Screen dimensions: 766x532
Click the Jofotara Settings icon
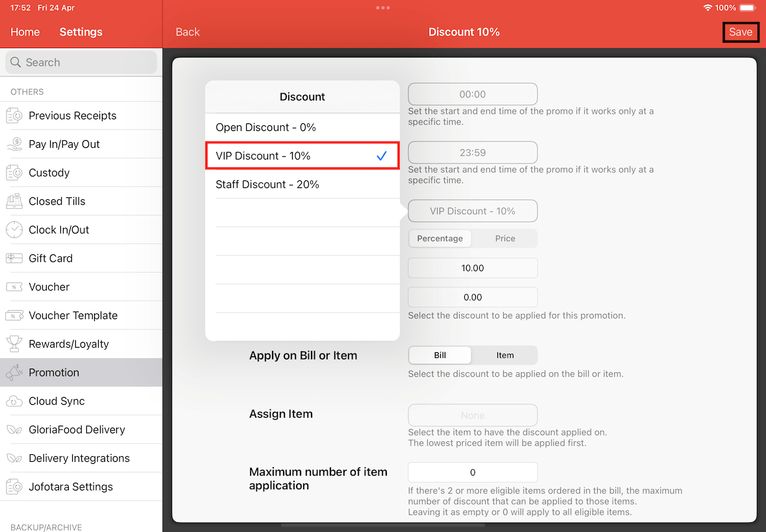click(x=14, y=487)
